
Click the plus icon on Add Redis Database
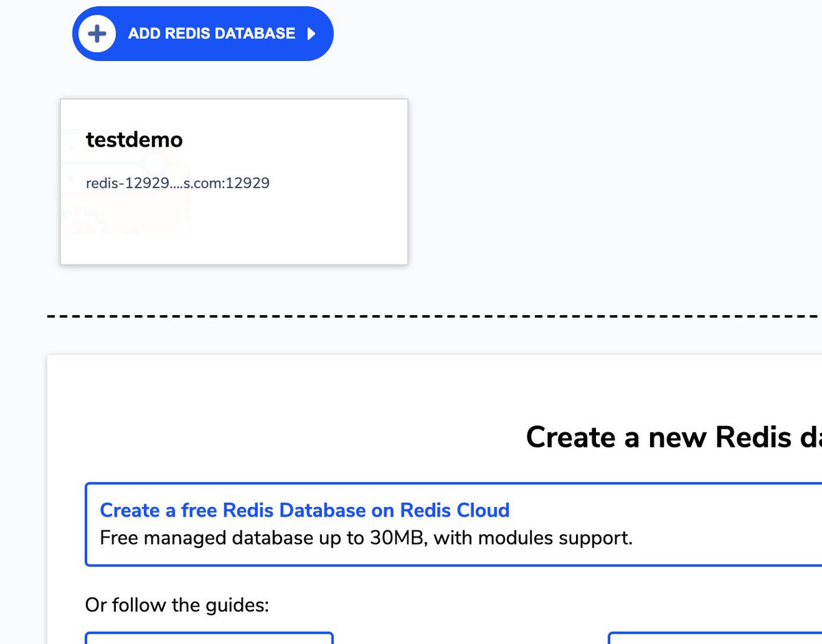97,33
